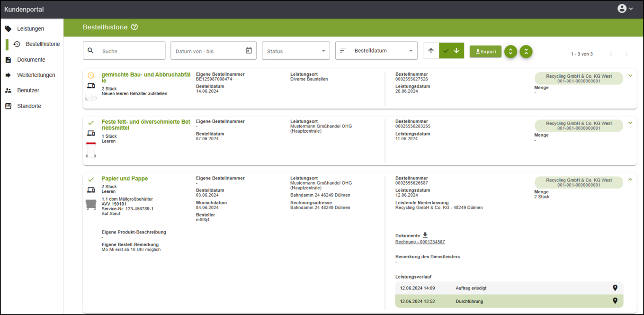This screenshot has height=315, width=644.
Task: Open the Rechnung - 0001234567 link
Action: (x=420, y=242)
